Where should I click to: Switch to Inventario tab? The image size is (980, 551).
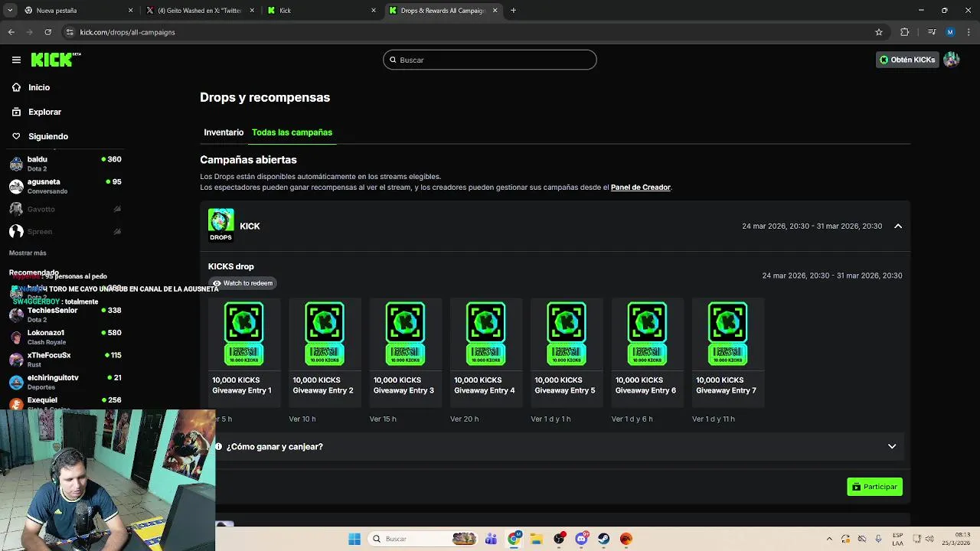tap(224, 132)
